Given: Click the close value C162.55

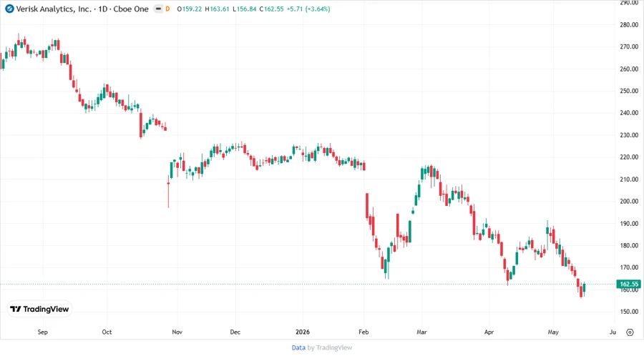Looking at the screenshot, I should click(x=271, y=9).
